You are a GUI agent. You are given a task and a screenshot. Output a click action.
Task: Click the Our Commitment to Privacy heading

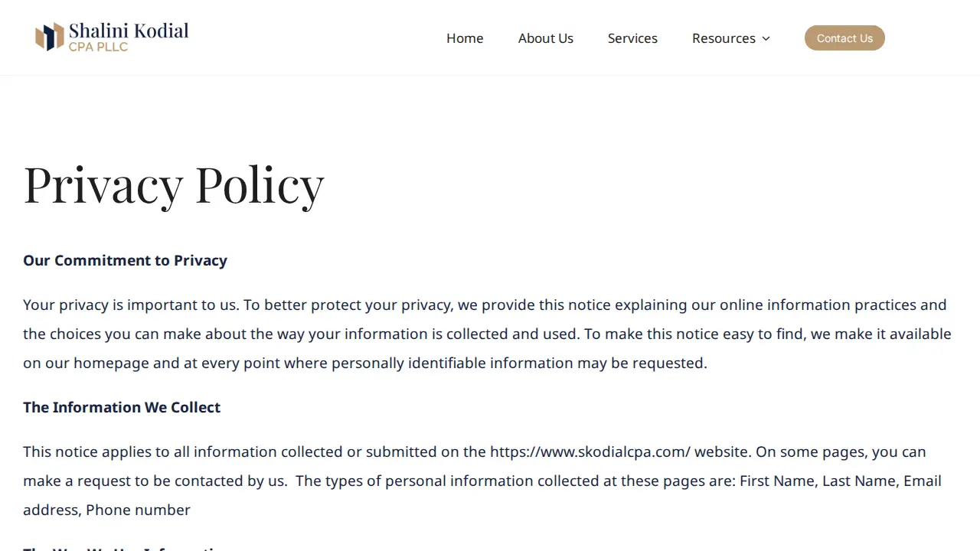(125, 260)
